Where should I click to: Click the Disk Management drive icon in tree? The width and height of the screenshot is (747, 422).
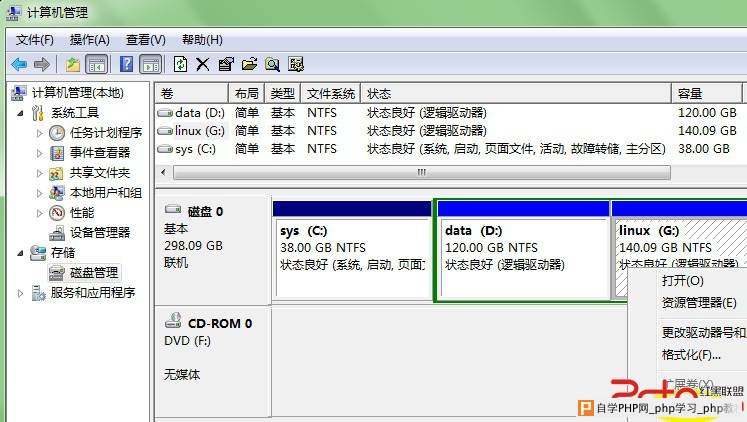click(57, 273)
